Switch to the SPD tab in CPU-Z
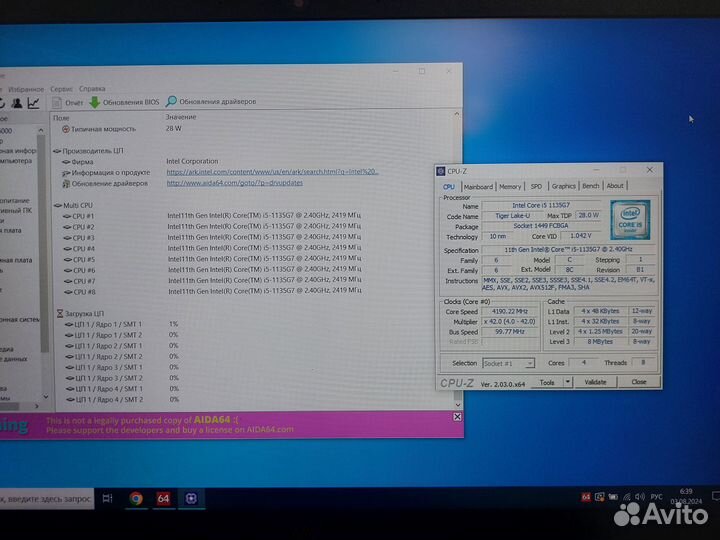The image size is (720, 540). click(536, 186)
